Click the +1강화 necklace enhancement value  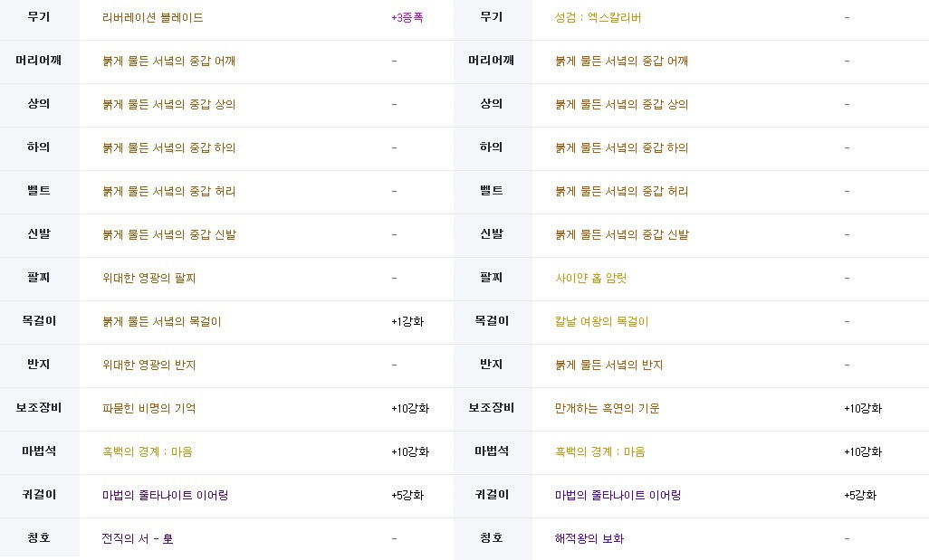pos(407,322)
